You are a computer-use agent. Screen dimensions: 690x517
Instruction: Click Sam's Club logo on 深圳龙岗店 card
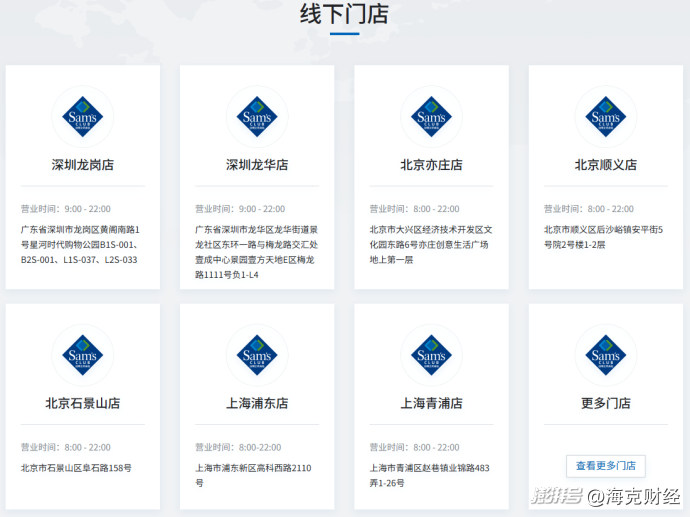(x=83, y=117)
